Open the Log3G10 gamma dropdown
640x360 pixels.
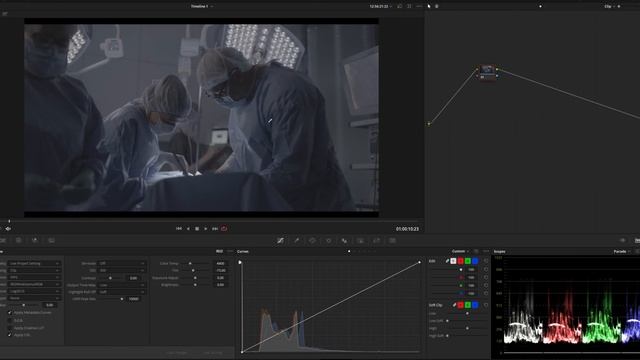pos(34,291)
